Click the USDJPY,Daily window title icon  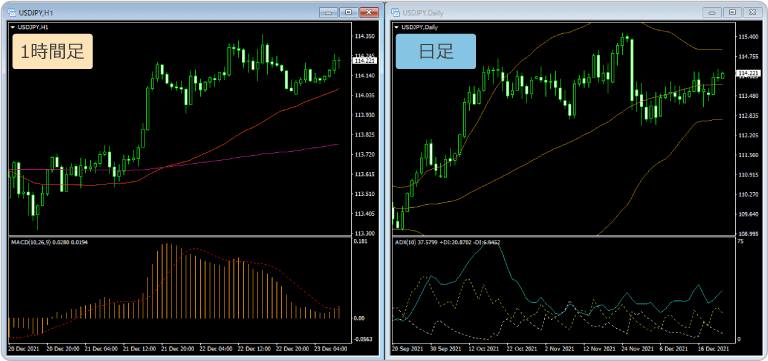396,12
